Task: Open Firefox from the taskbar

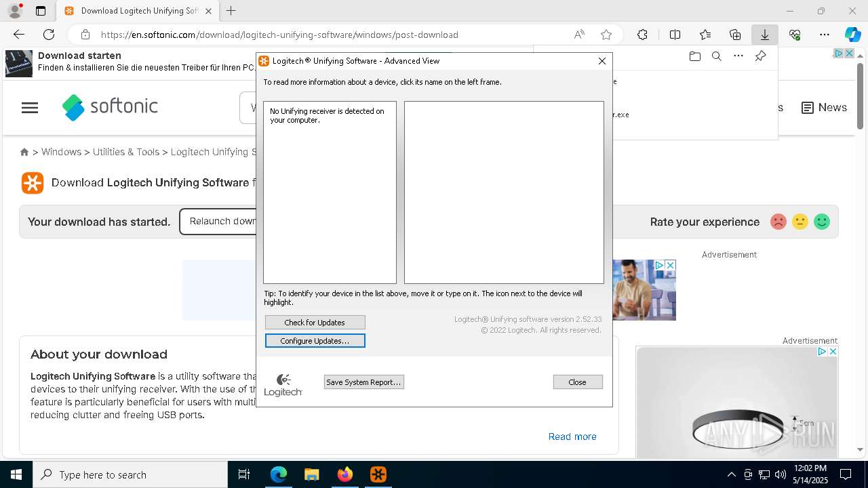Action: pyautogui.click(x=344, y=474)
